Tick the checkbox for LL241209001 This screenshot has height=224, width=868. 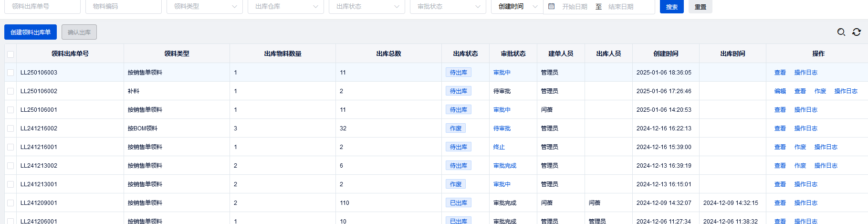point(10,203)
